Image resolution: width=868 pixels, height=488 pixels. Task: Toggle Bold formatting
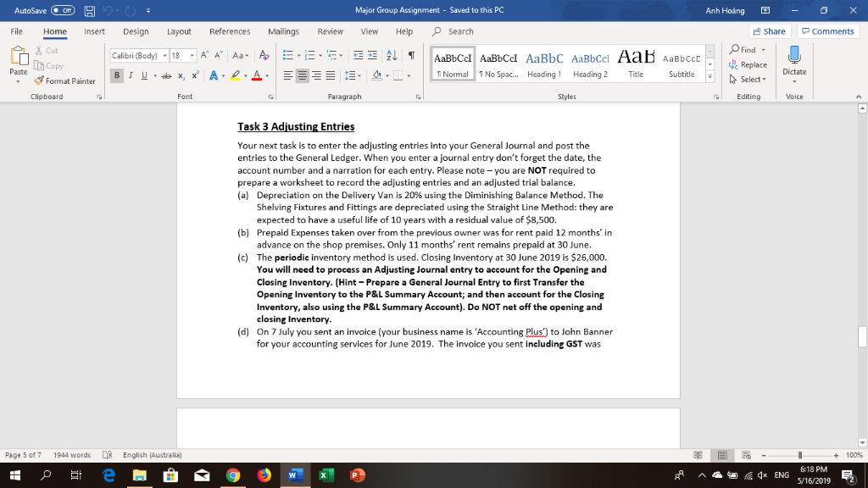click(117, 75)
